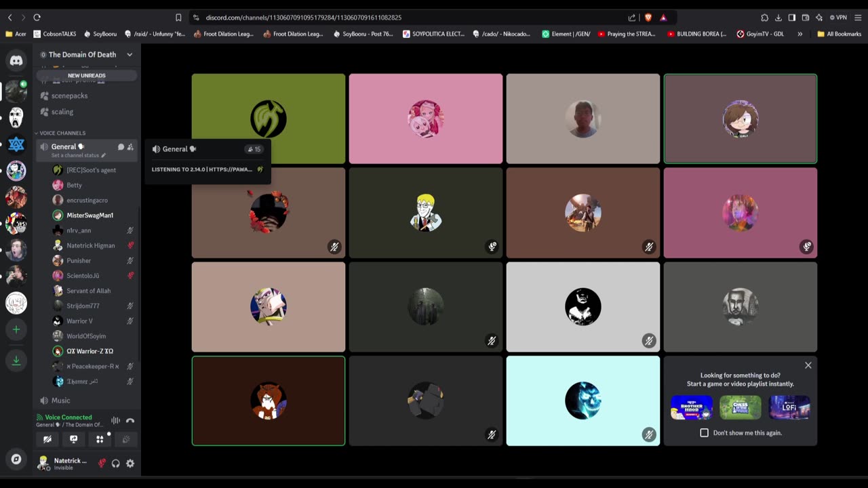Start an activity via activities icon
This screenshot has height=488, width=868.
(x=100, y=439)
